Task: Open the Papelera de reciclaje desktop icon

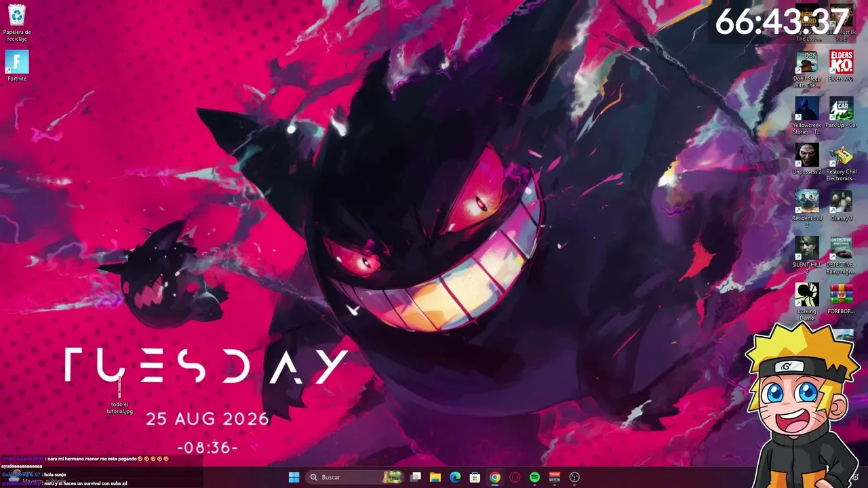Action: [x=17, y=22]
